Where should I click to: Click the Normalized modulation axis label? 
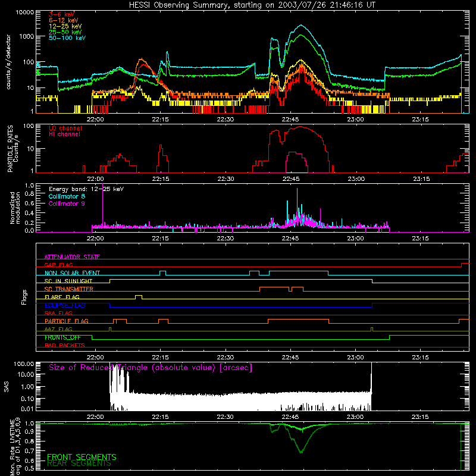15,208
